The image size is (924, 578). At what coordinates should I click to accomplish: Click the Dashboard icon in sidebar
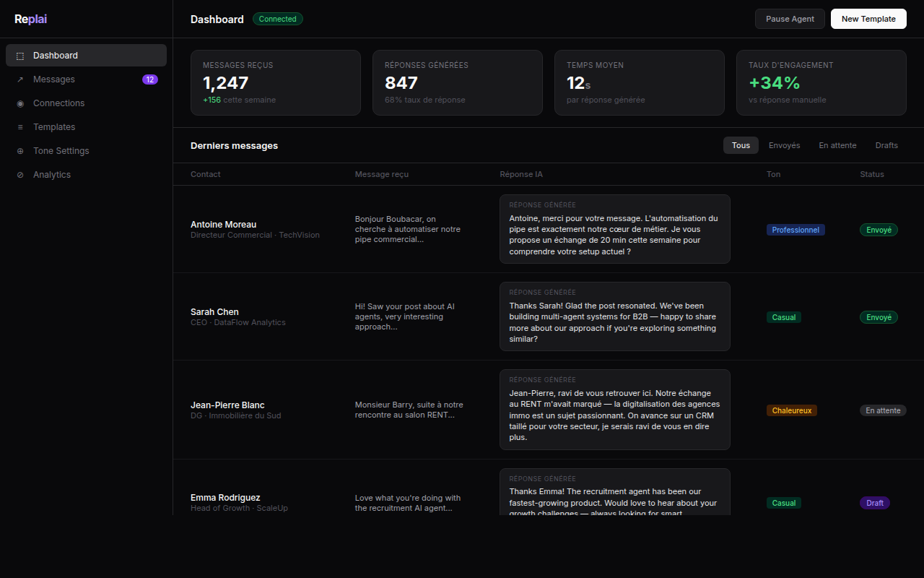click(x=20, y=56)
